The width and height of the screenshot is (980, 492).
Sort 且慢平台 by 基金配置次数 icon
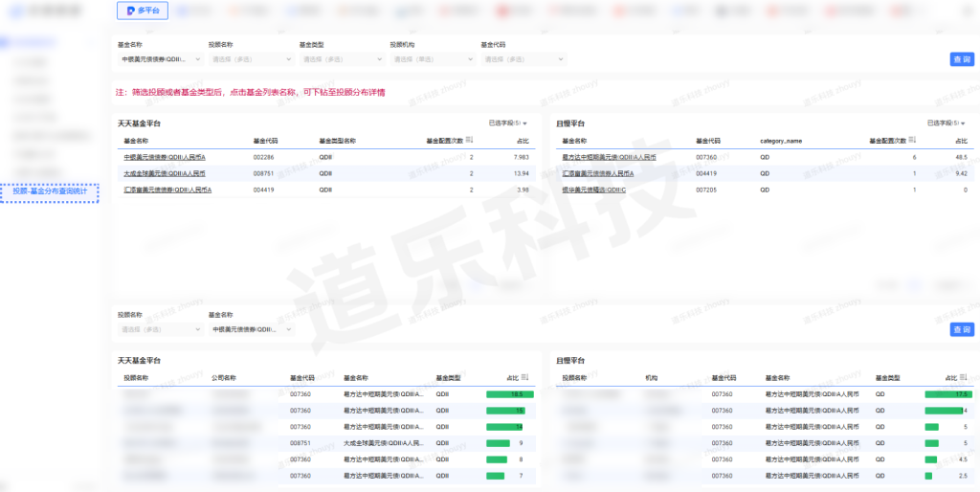click(x=912, y=140)
